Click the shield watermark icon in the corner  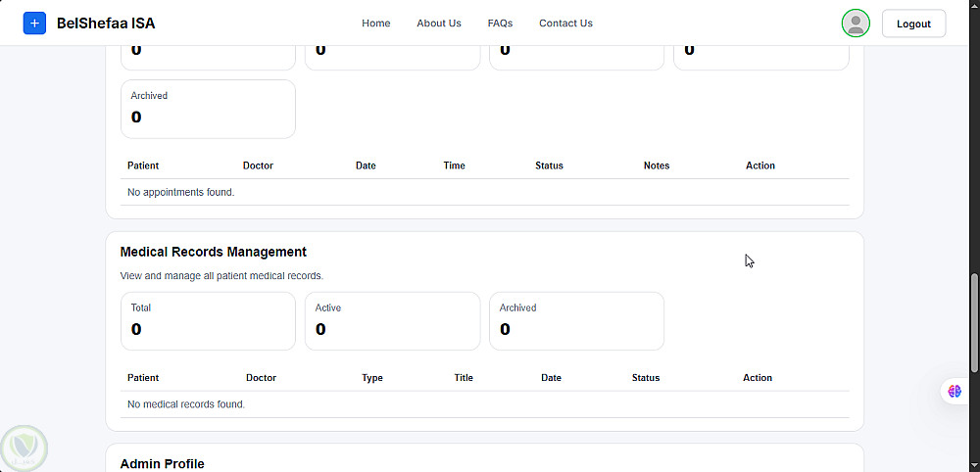pyautogui.click(x=24, y=448)
